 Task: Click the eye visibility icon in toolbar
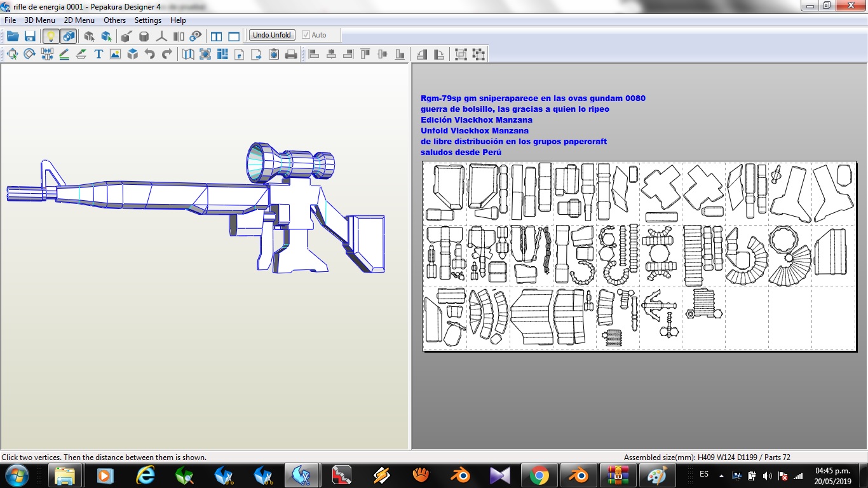click(x=196, y=36)
